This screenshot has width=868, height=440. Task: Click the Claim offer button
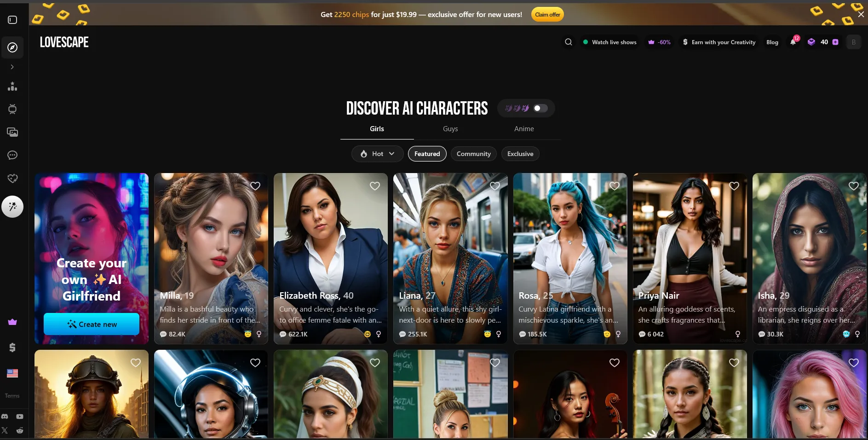(547, 14)
